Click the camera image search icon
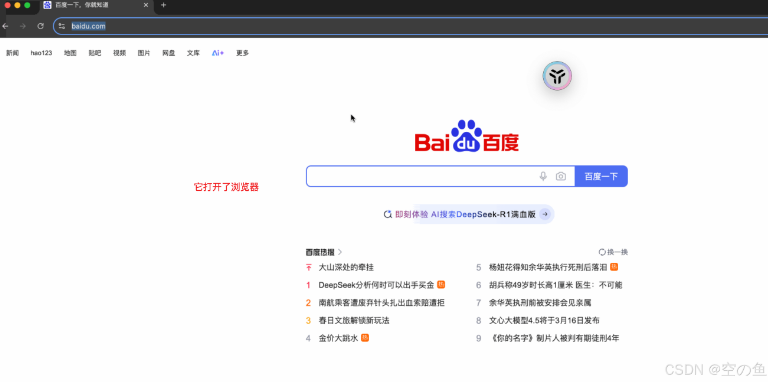This screenshot has height=387, width=781. pyautogui.click(x=561, y=176)
